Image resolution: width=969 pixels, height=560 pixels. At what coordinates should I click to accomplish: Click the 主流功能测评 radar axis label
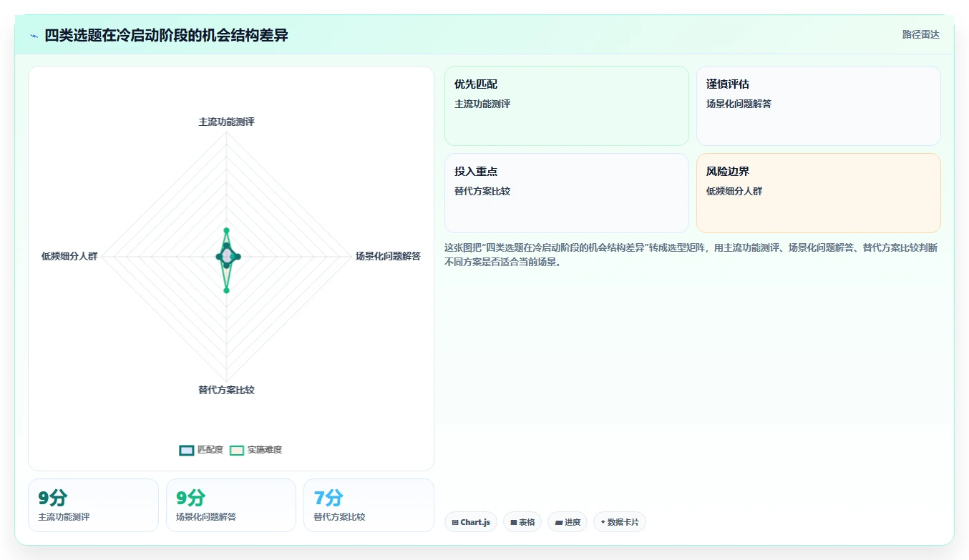coord(226,122)
